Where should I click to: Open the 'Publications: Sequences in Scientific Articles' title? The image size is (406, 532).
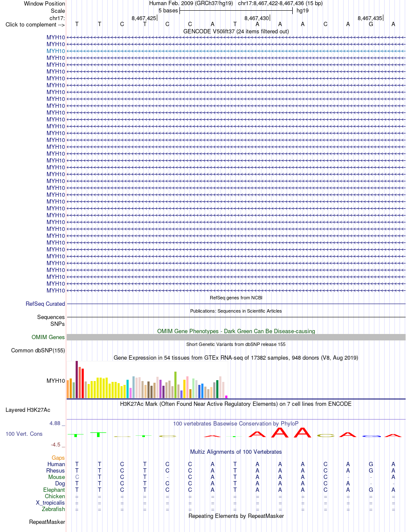(236, 311)
